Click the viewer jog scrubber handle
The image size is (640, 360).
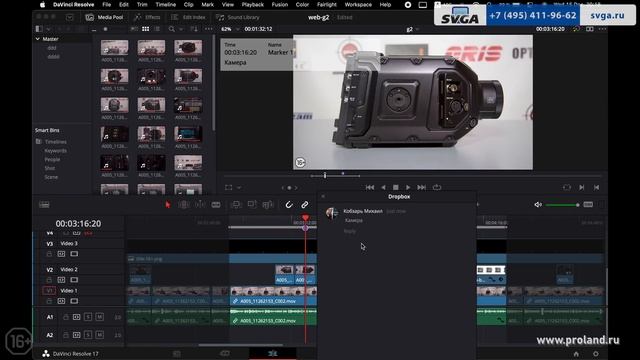[x=325, y=176]
